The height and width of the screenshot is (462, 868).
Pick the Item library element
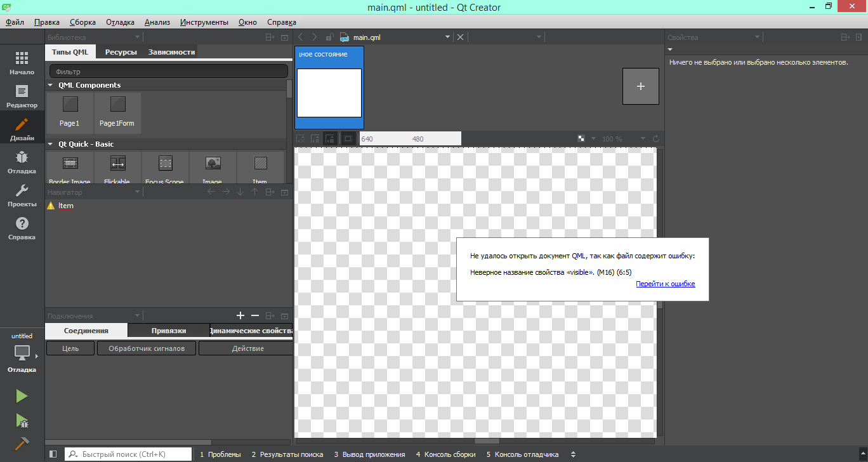click(x=260, y=168)
